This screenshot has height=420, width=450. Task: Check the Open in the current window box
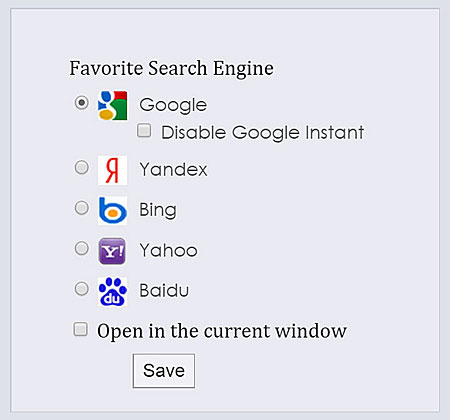(80, 329)
